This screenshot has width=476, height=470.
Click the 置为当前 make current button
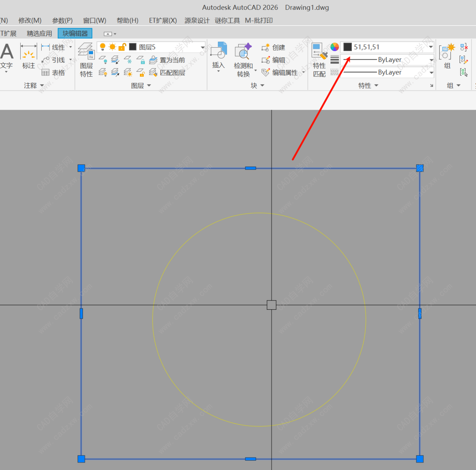(x=167, y=60)
